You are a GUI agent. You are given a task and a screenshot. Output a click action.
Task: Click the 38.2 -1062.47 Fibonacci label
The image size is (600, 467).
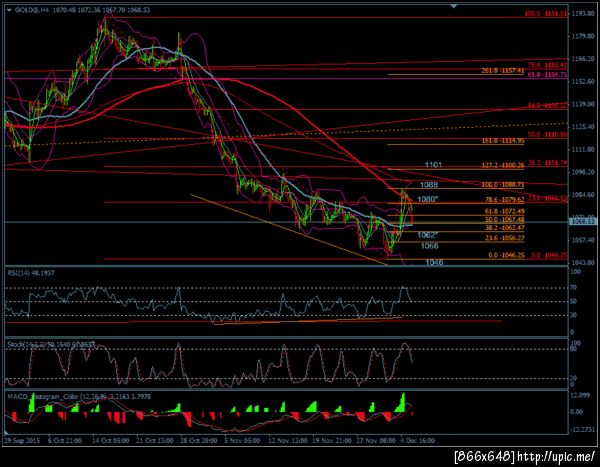504,228
